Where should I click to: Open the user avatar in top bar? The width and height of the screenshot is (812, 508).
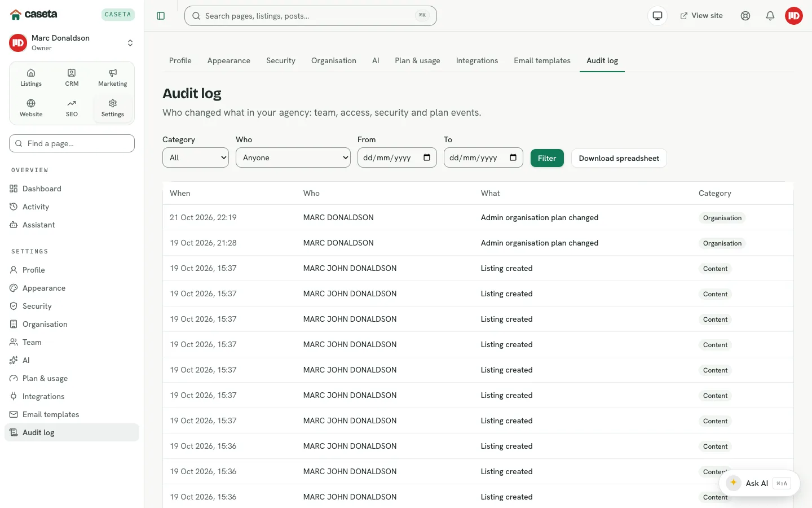[x=794, y=16]
